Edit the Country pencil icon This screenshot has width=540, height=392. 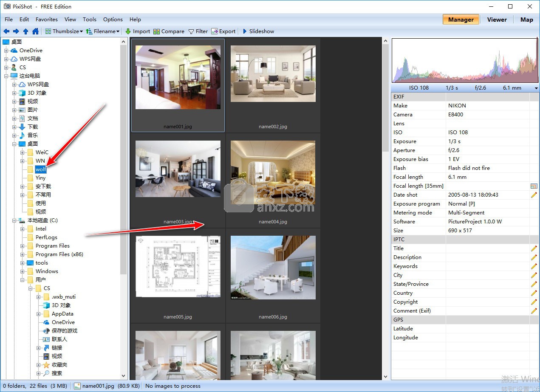coord(534,293)
